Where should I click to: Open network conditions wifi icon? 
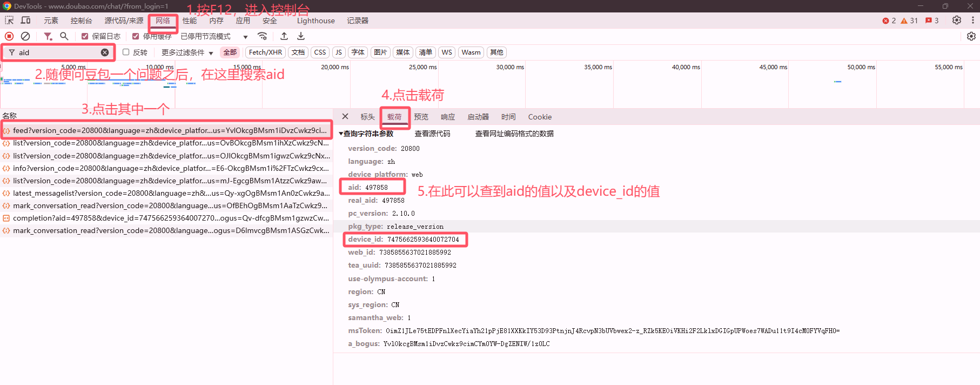point(263,36)
